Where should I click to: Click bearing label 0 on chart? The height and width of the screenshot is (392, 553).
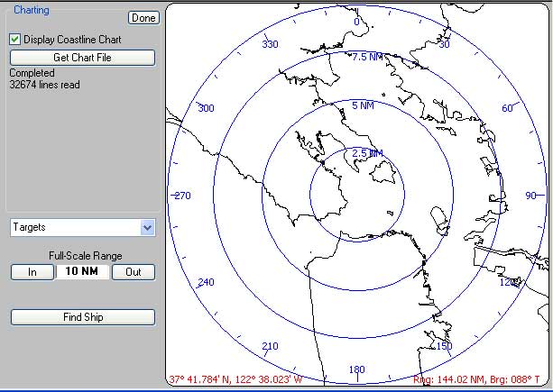pyautogui.click(x=356, y=22)
